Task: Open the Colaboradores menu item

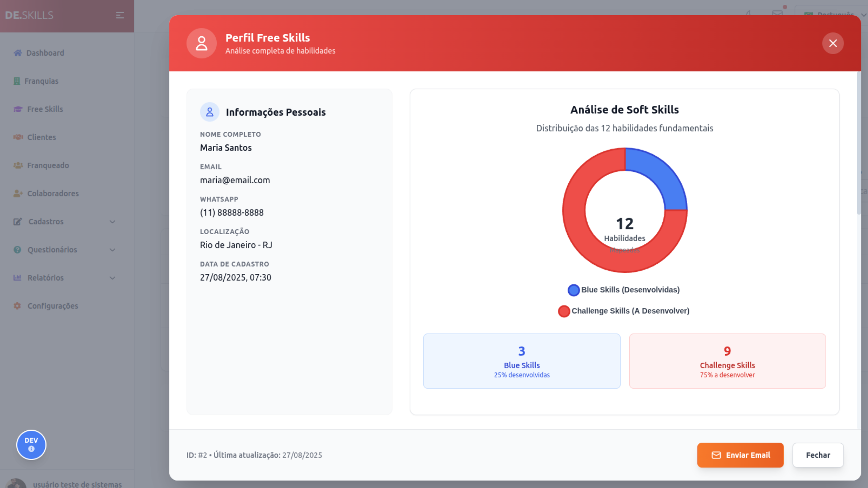Action: (x=53, y=194)
